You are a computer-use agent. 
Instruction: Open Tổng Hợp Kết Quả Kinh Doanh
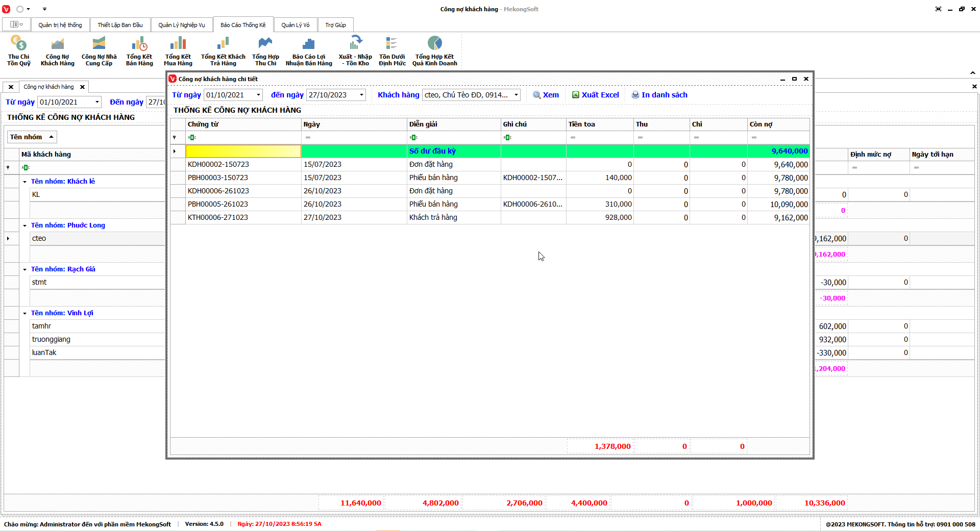(x=434, y=50)
